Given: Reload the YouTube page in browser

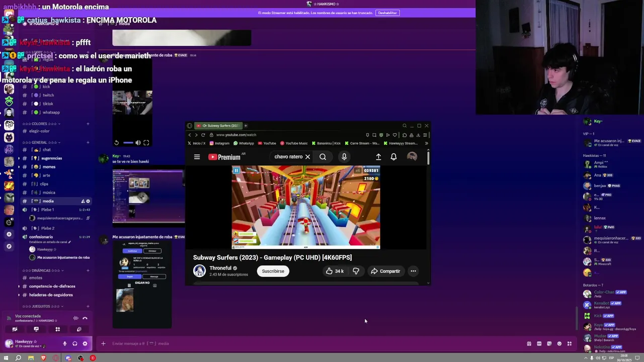Looking at the screenshot, I should coord(203,135).
